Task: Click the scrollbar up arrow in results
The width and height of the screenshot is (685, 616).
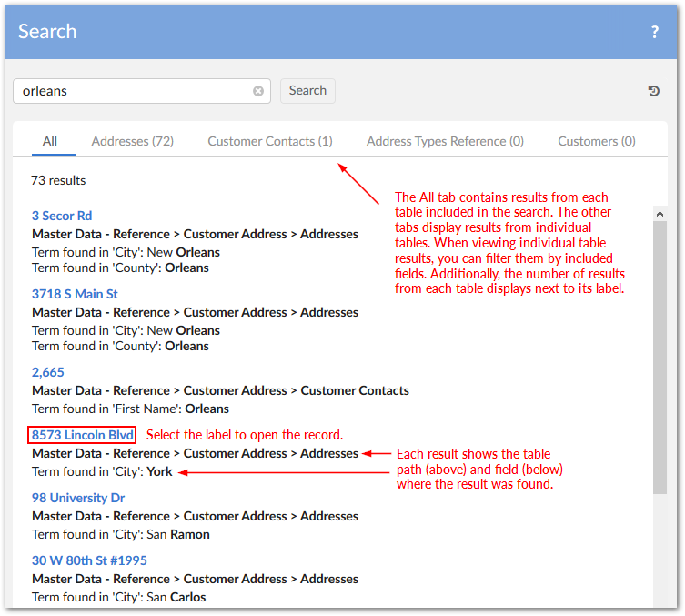Action: (660, 214)
